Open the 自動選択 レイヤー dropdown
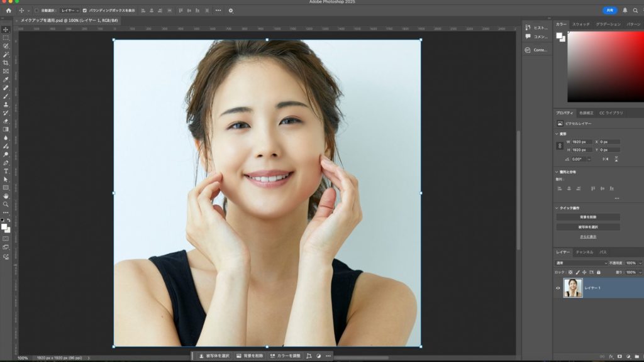This screenshot has height=362, width=644. [x=70, y=11]
